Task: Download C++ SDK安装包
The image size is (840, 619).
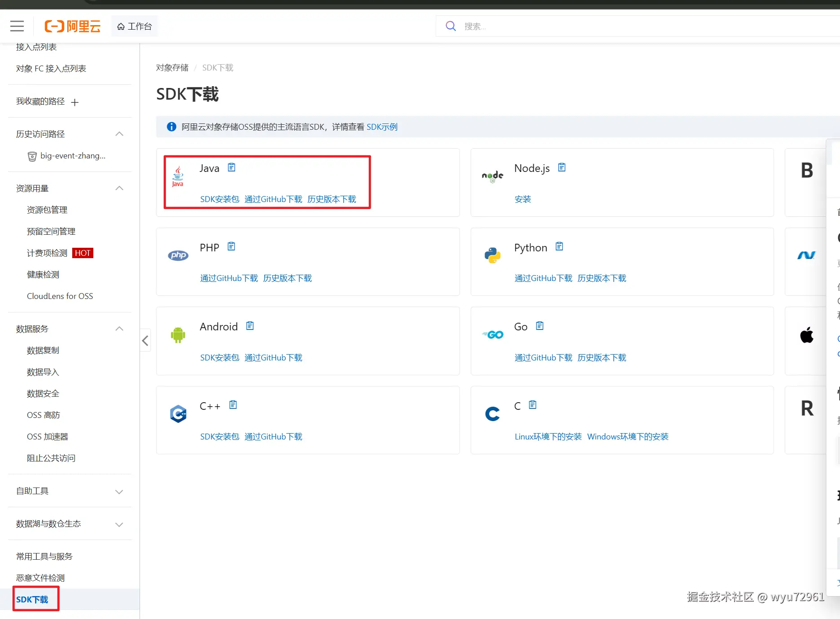Action: coord(220,437)
